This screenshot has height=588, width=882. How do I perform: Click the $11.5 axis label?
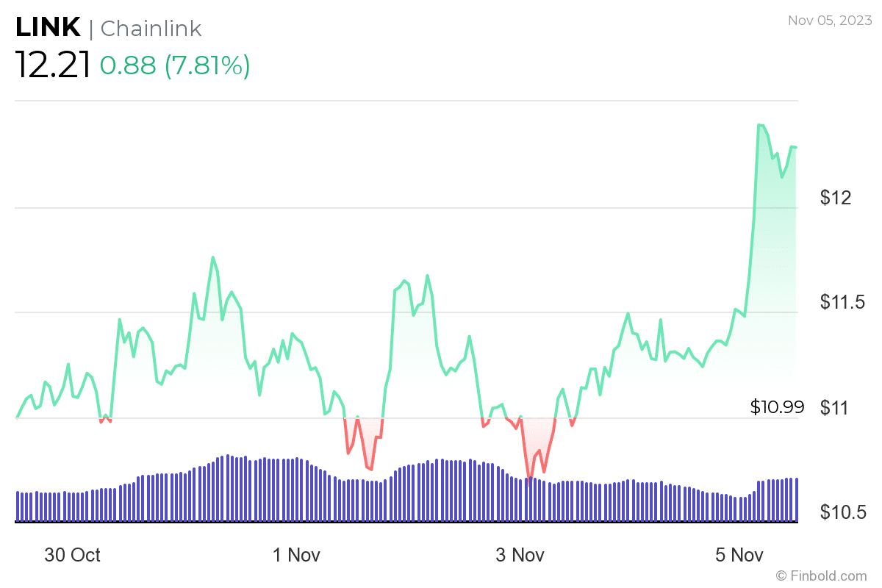(x=844, y=302)
